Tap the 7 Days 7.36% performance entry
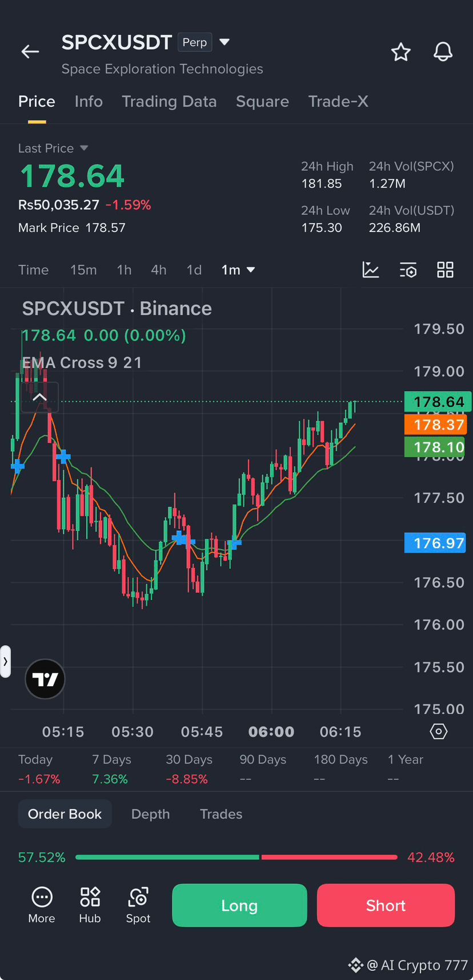Screen dimensions: 473x980 pos(111,769)
